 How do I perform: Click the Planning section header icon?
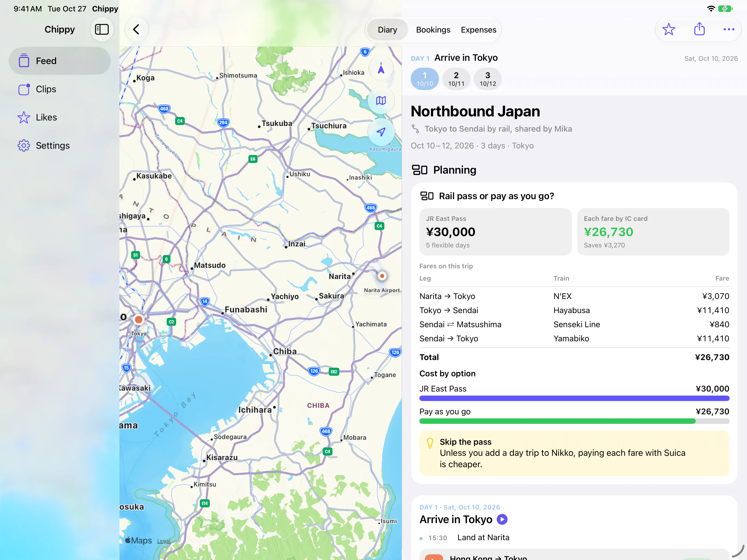pyautogui.click(x=419, y=170)
